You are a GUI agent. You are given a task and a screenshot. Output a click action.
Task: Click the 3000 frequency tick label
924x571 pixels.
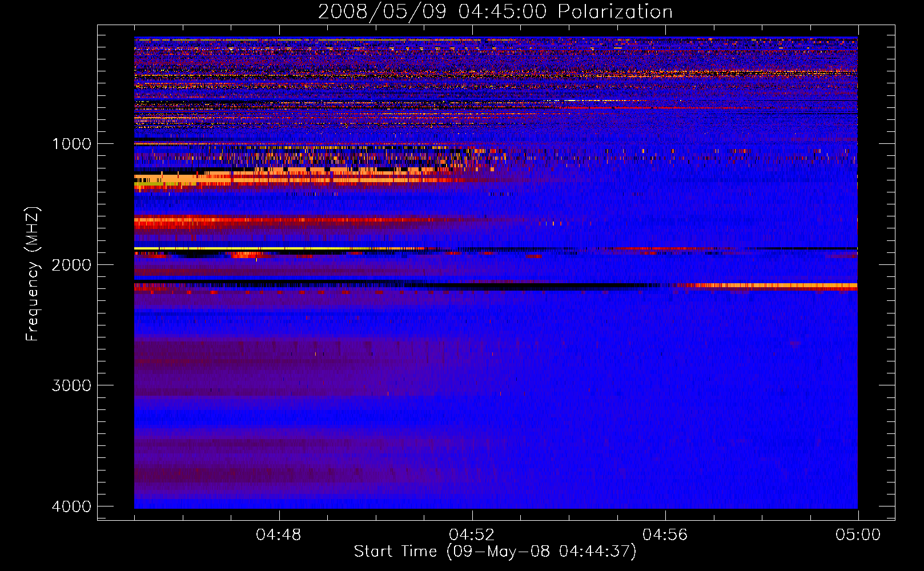[71, 385]
